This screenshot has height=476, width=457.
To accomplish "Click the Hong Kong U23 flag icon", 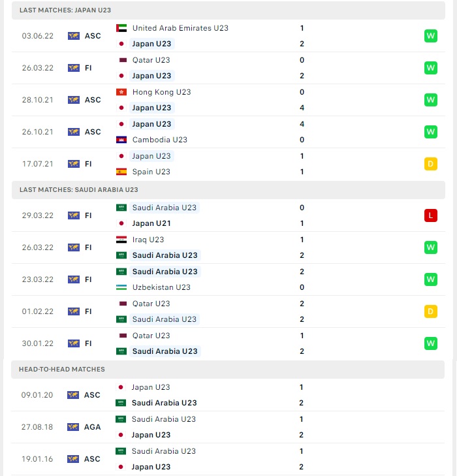I will click(x=121, y=92).
